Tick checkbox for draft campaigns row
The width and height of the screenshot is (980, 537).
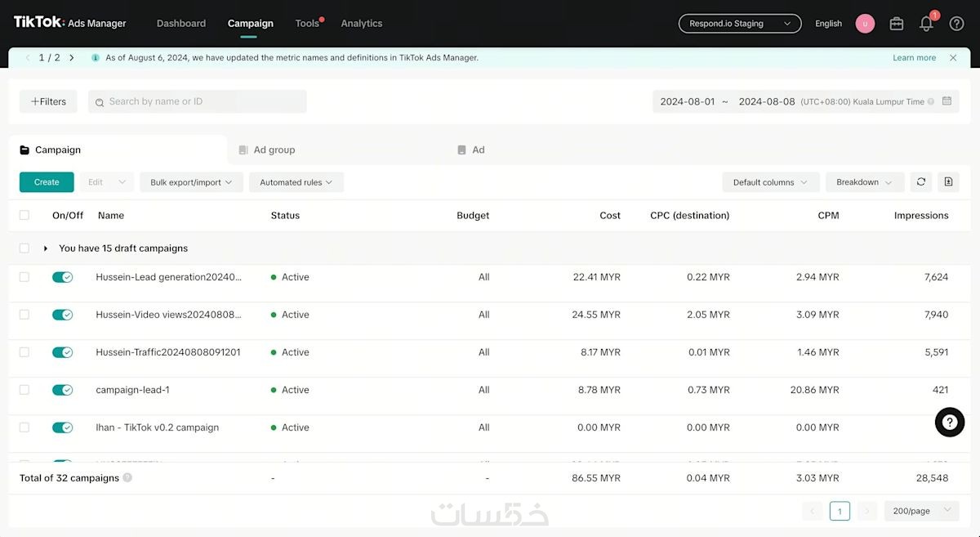click(x=24, y=248)
